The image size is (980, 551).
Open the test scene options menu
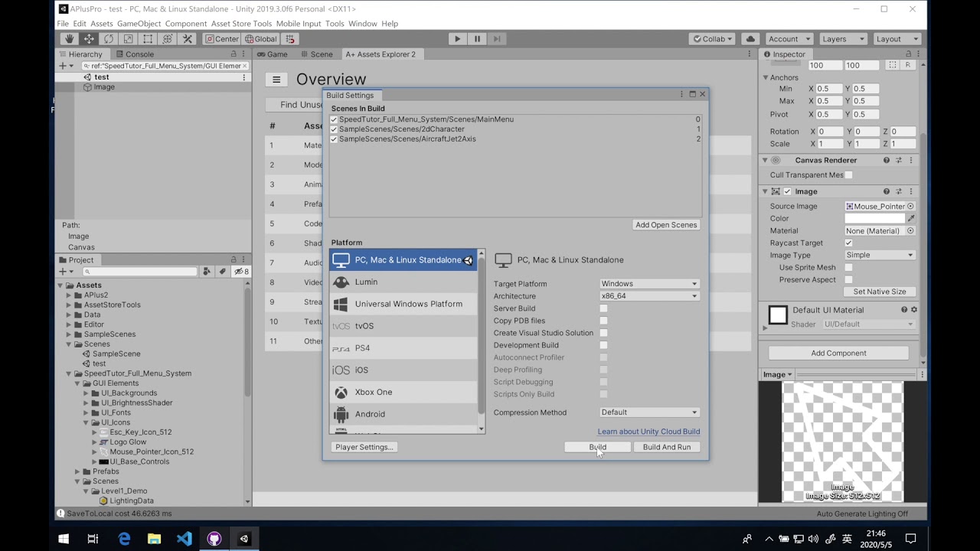(244, 77)
